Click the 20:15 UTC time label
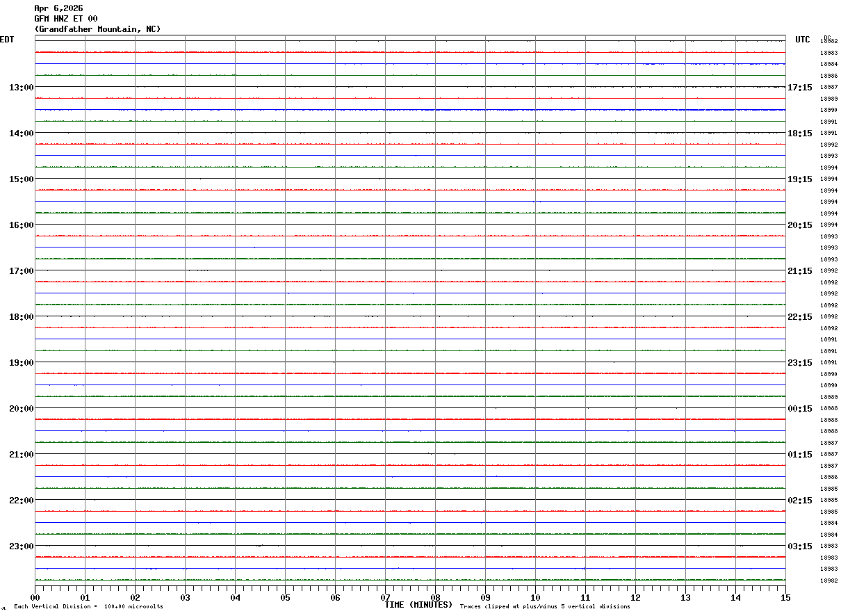The width and height of the screenshot is (841, 616). 799,225
